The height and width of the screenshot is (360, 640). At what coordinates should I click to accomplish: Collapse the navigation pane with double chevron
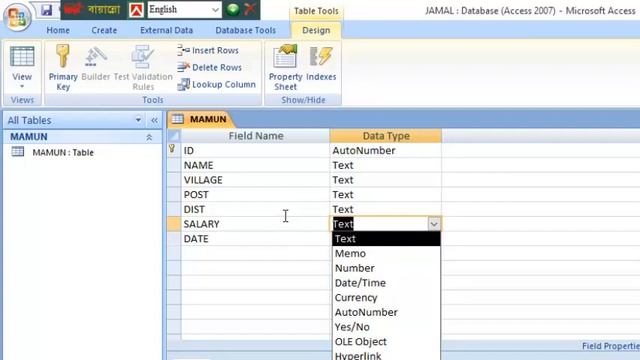(x=154, y=120)
